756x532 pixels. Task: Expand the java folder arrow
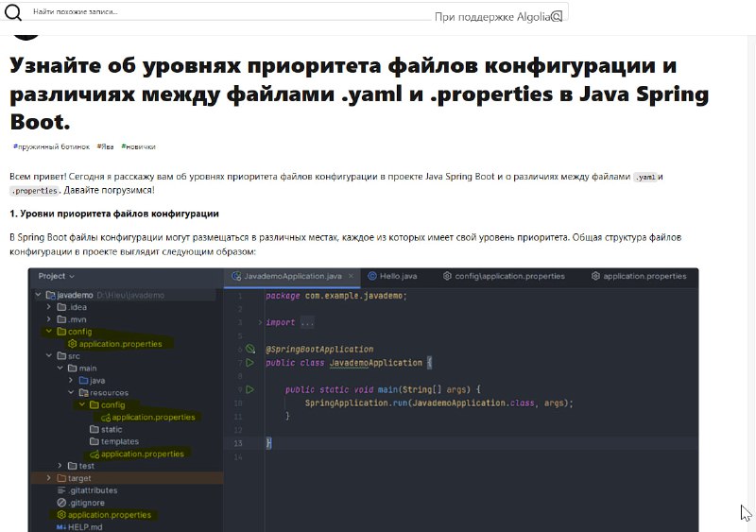point(71,380)
